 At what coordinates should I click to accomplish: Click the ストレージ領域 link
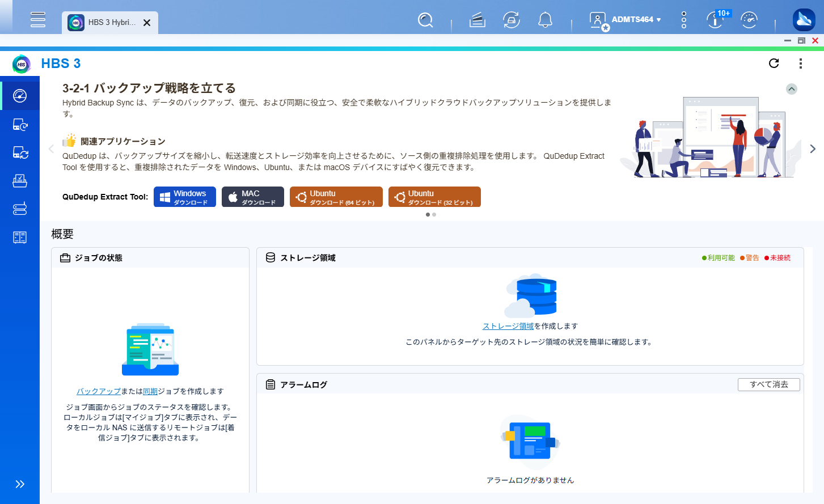tap(508, 326)
